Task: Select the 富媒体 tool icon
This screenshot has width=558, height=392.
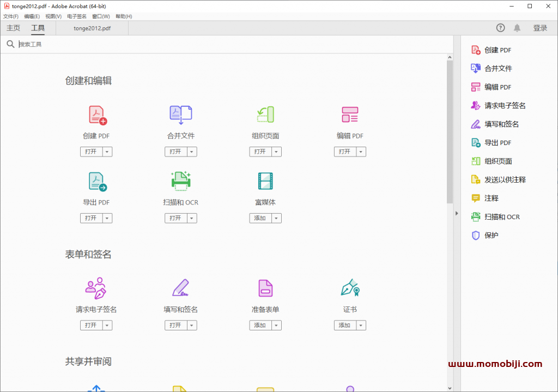Action: point(265,181)
